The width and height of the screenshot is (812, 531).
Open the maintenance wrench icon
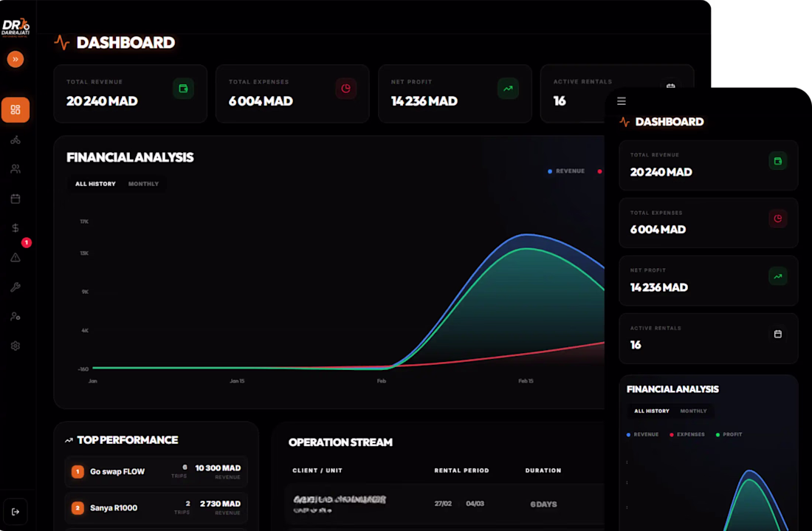pyautogui.click(x=16, y=287)
